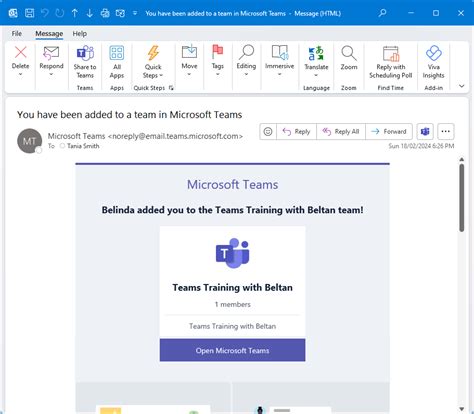The width and height of the screenshot is (474, 414).
Task: Click the Editing magnifier icon
Action: pos(246,52)
